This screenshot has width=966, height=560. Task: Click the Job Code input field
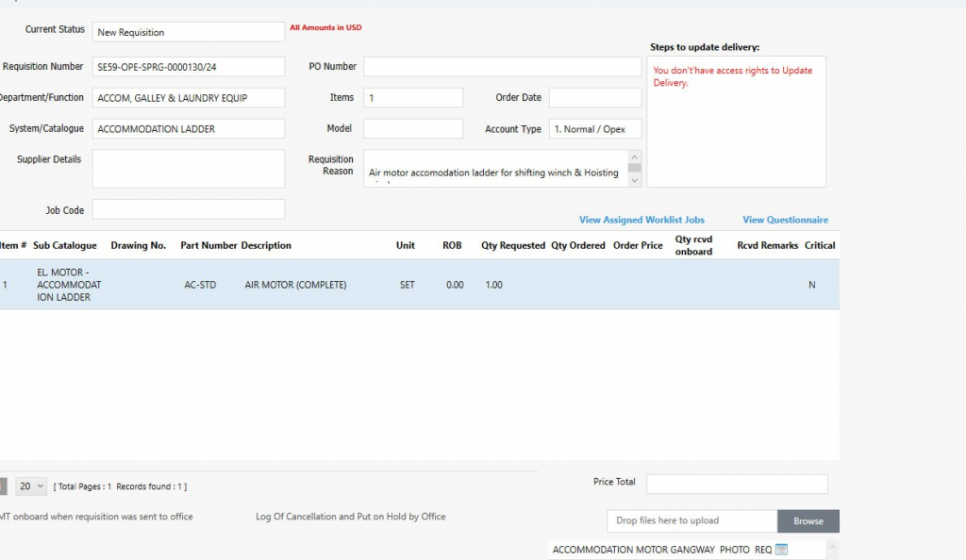tap(189, 209)
